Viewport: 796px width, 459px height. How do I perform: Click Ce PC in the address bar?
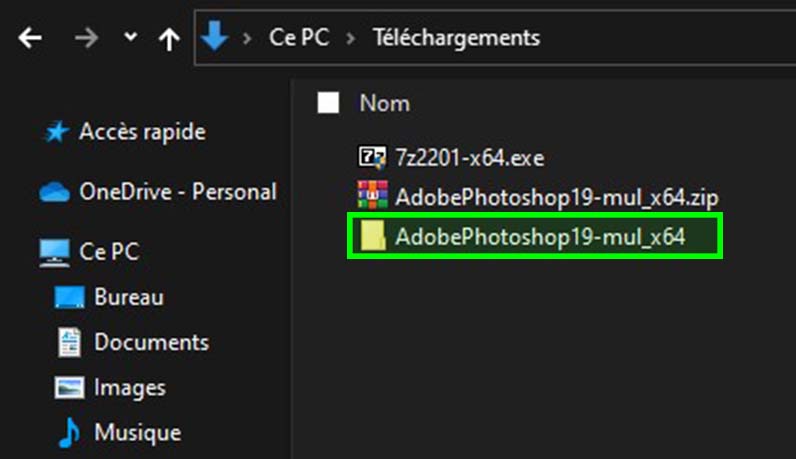click(299, 39)
